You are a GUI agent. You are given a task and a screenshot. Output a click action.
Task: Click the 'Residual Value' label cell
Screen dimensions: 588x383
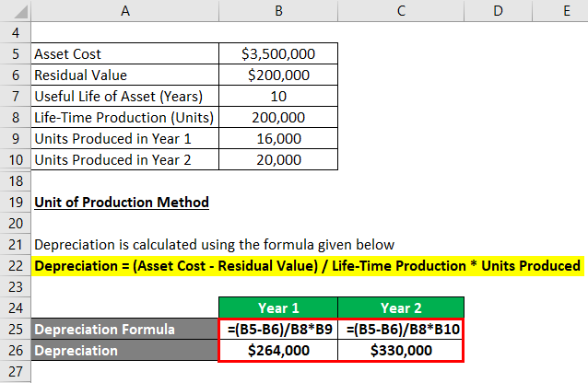click(124, 75)
